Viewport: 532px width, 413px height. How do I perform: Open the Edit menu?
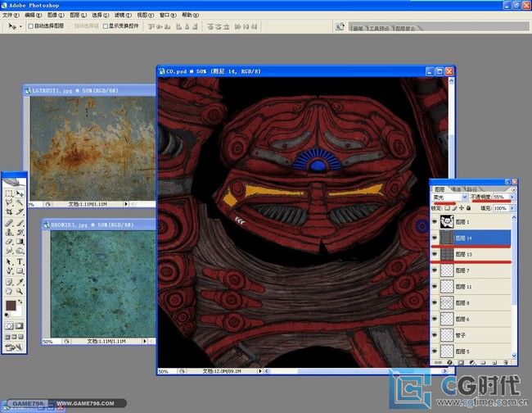click(x=33, y=15)
